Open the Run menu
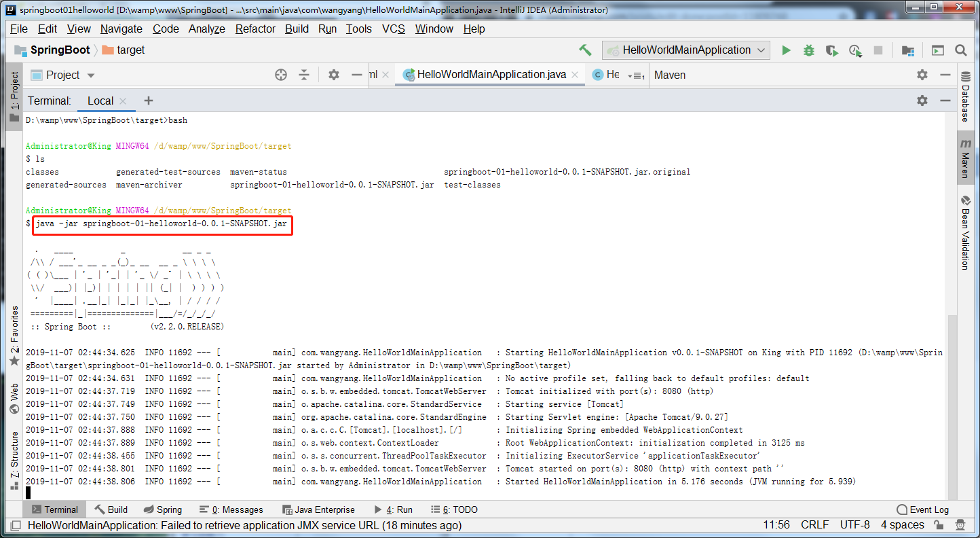 pos(327,29)
